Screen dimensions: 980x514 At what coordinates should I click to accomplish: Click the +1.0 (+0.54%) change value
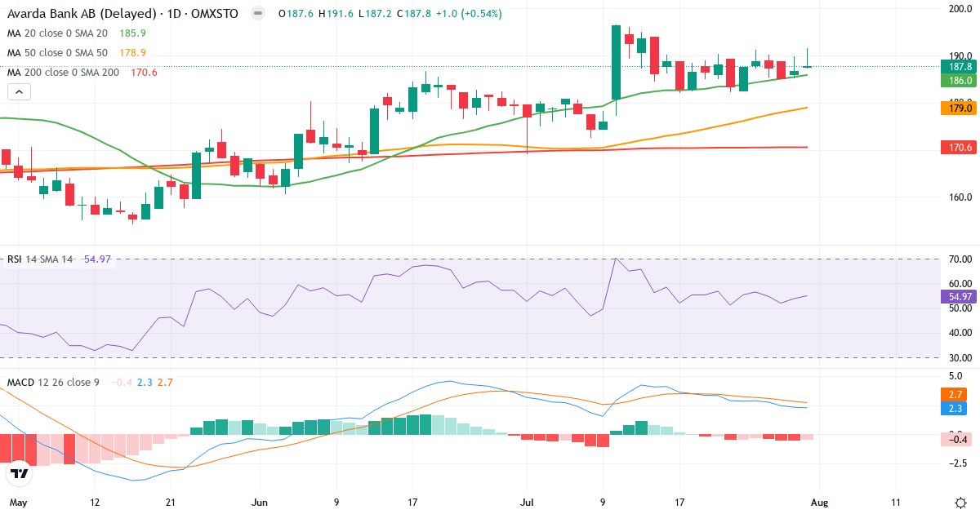coord(470,14)
